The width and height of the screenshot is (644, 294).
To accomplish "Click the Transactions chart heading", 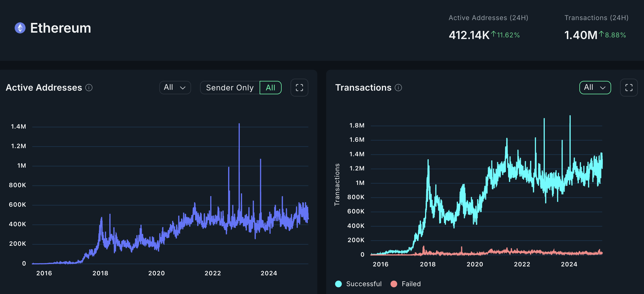I will pos(363,88).
